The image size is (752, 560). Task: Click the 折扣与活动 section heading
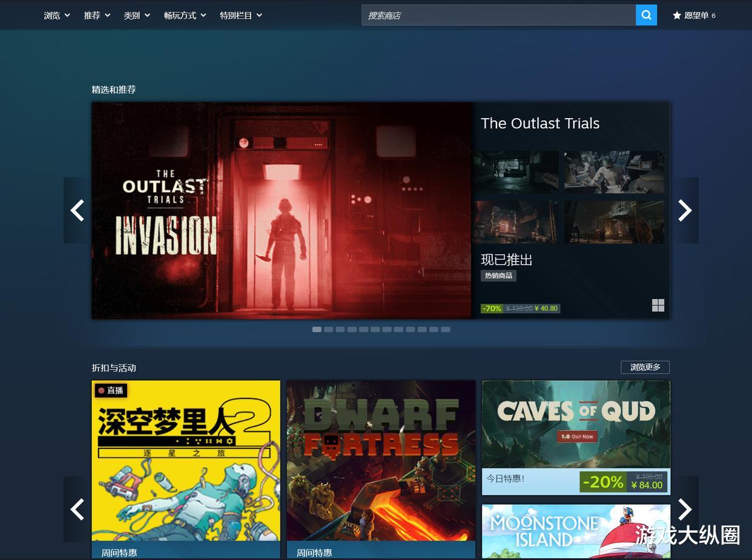(114, 367)
